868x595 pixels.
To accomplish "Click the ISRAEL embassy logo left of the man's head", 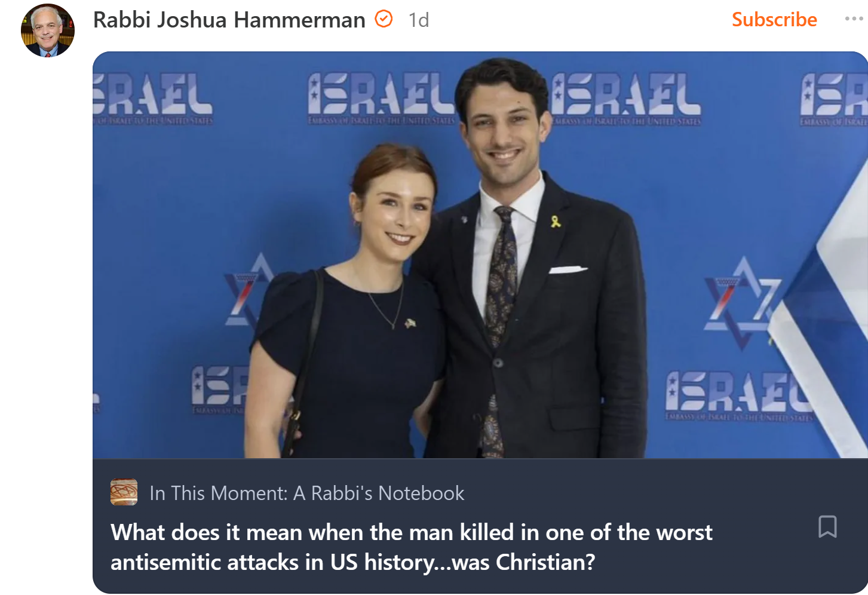I will point(382,98).
